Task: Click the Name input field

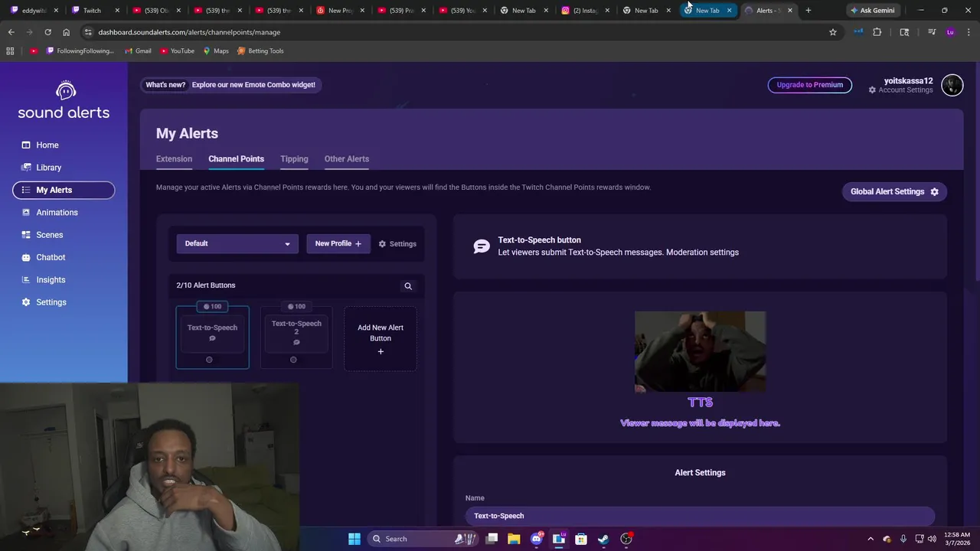Action: 700,516
